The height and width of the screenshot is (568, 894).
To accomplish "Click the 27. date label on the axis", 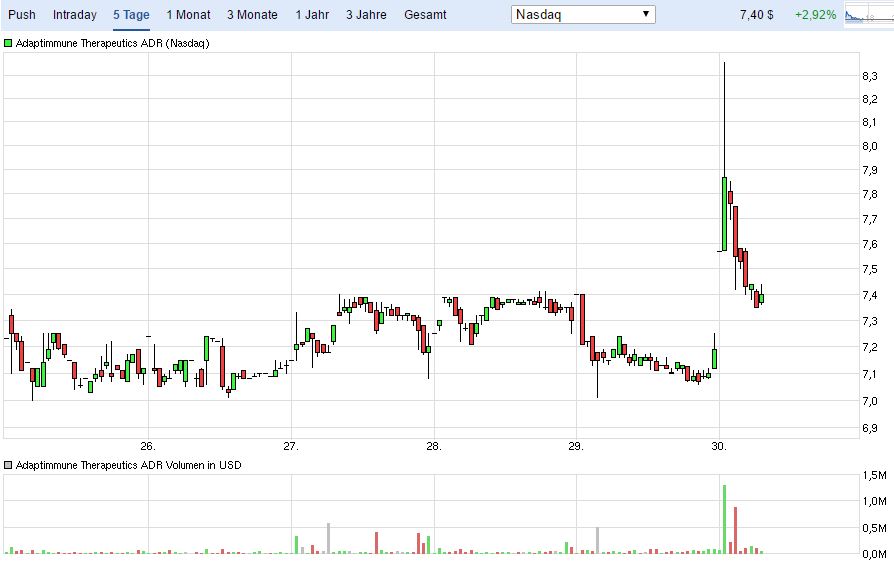I will coord(291,445).
